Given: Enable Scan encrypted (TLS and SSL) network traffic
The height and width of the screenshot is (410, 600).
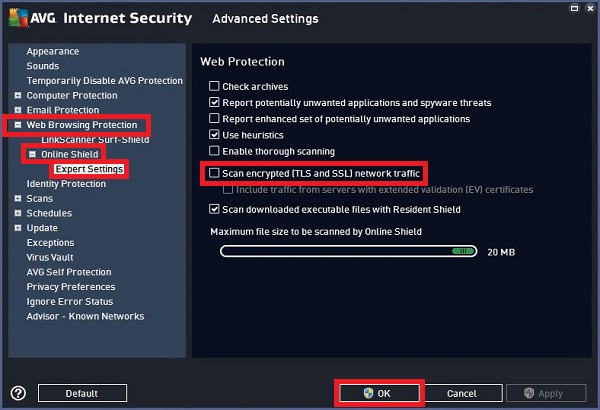Looking at the screenshot, I should coord(214,174).
